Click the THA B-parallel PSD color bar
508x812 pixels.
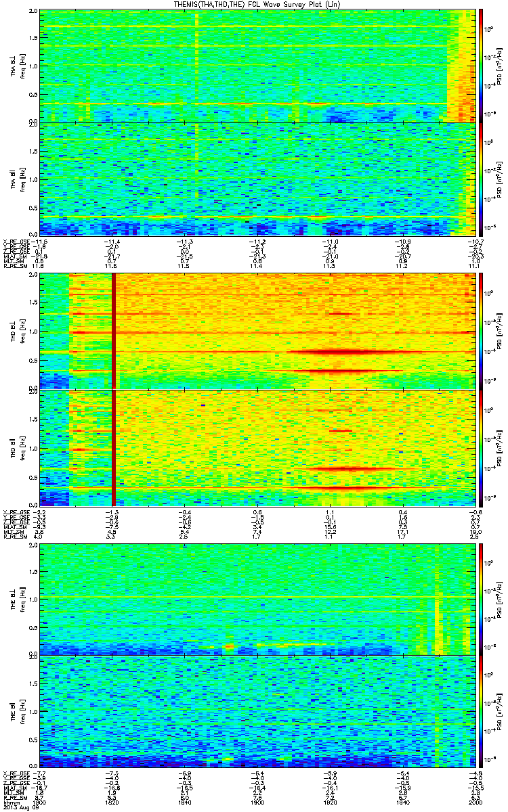(482, 179)
